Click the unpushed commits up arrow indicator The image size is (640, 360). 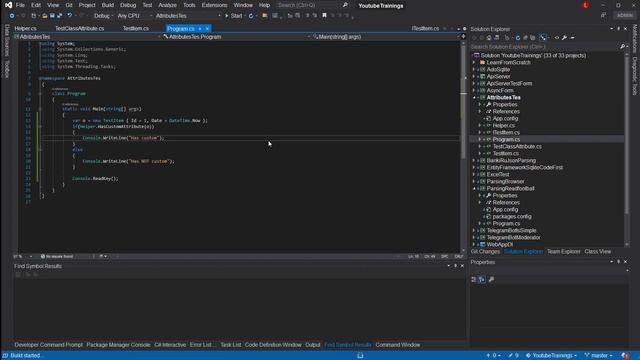pyautogui.click(x=493, y=356)
